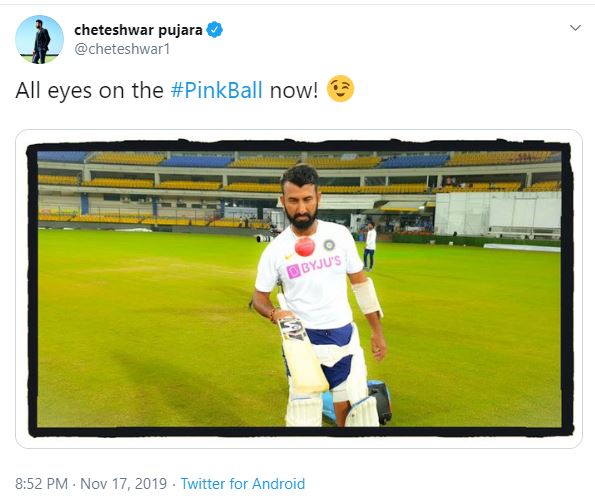The height and width of the screenshot is (503, 595).
Task: Click the Nov 17, 2019 date
Action: coord(123,484)
